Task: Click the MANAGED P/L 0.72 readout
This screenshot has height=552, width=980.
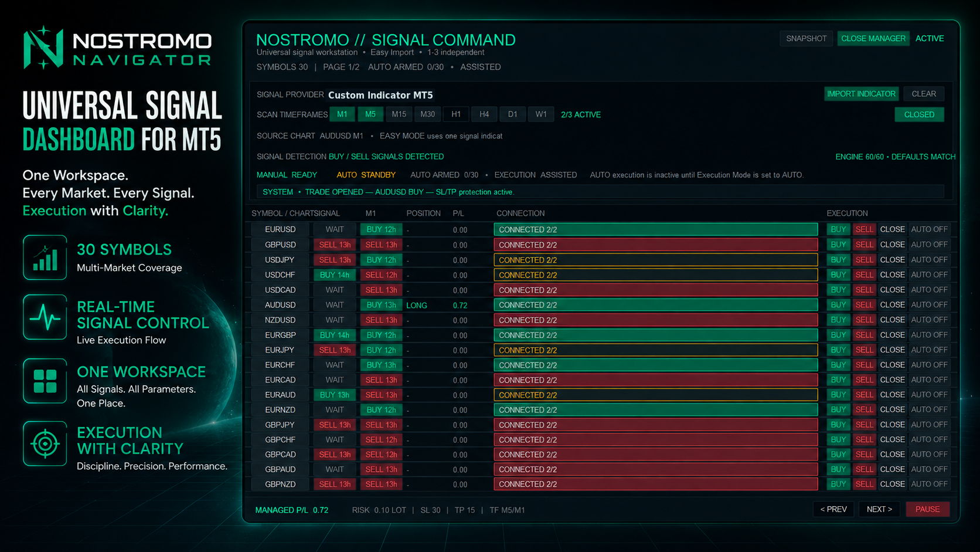Action: [292, 510]
